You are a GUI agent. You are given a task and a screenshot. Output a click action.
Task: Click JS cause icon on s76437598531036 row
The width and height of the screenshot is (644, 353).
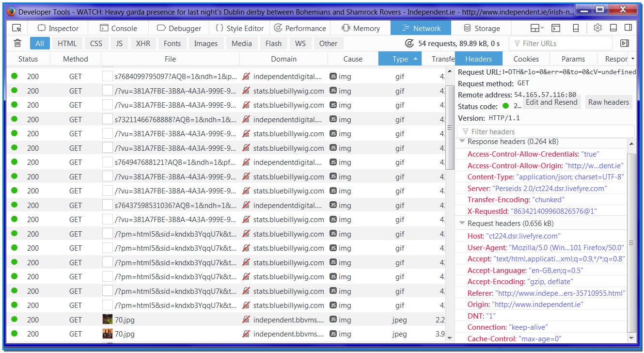pos(333,205)
